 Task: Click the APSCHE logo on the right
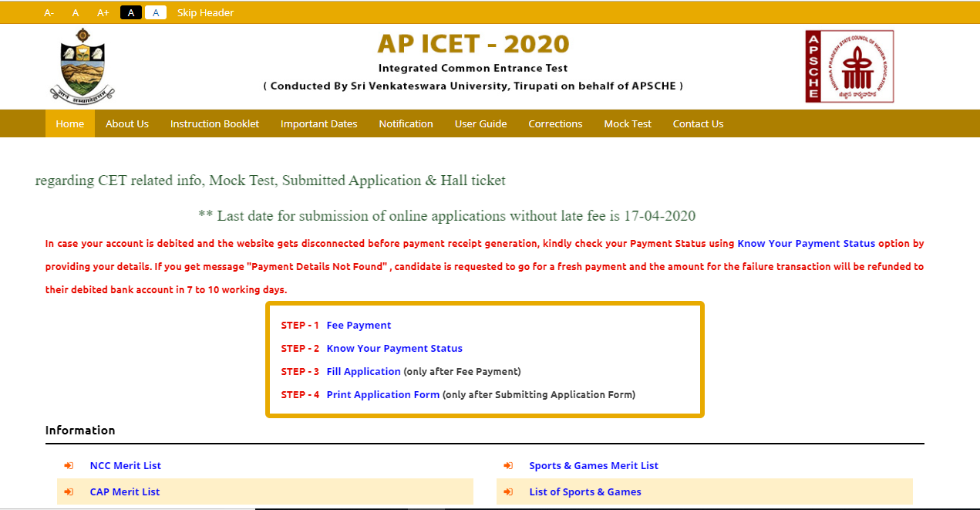(x=849, y=66)
